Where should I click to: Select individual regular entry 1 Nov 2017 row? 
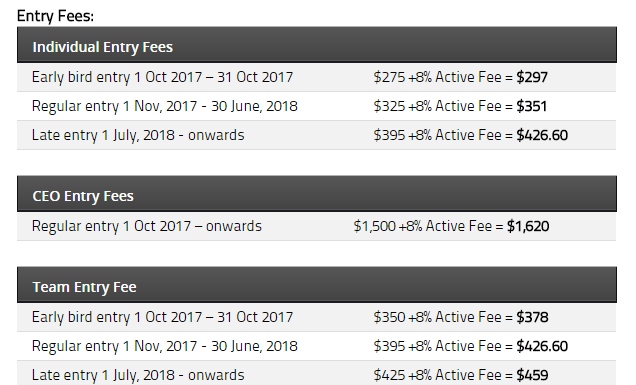(x=316, y=106)
